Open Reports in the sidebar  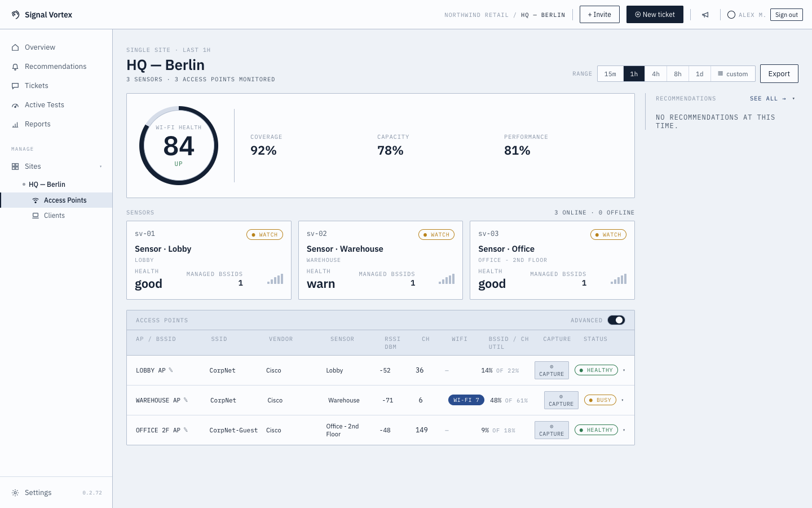tap(56, 124)
